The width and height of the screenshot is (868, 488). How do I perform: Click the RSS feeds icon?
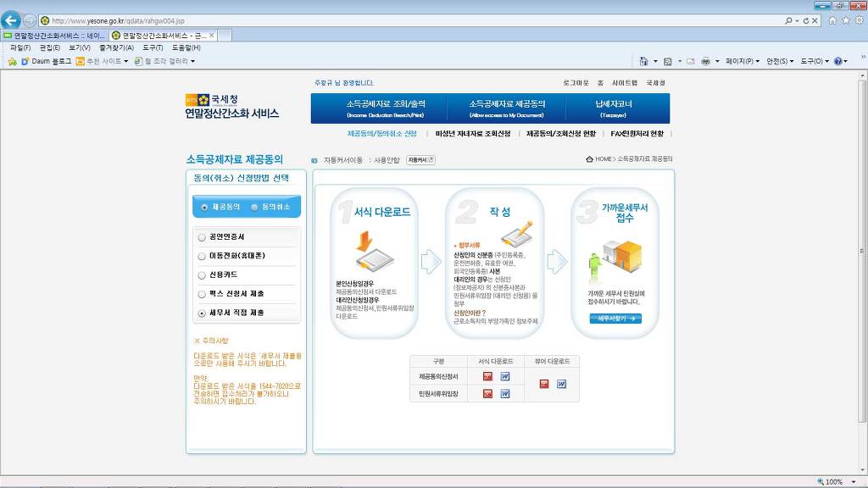668,61
